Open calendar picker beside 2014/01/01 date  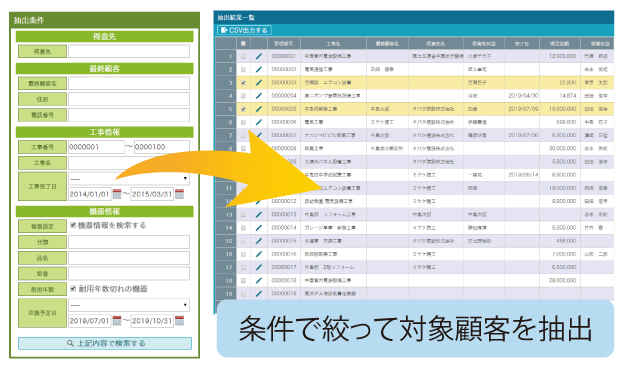click(x=117, y=194)
